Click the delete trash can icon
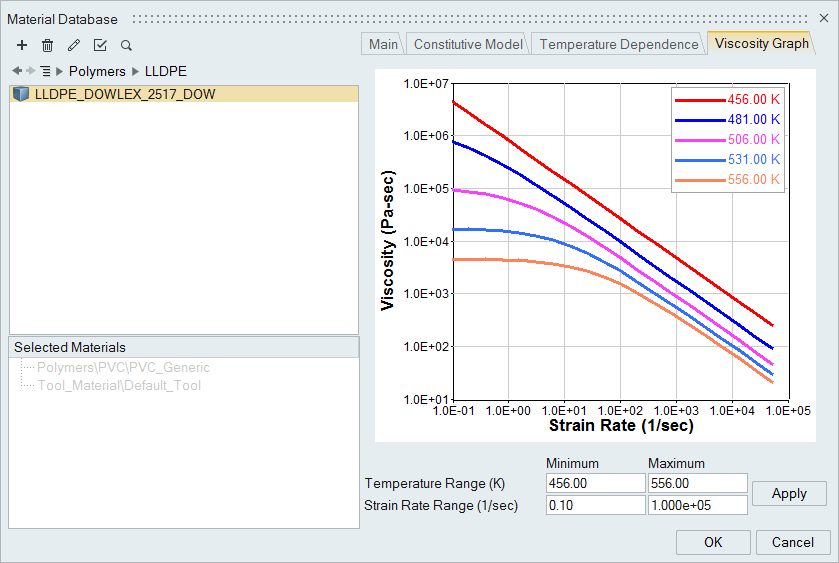The width and height of the screenshot is (839, 563). [47, 45]
